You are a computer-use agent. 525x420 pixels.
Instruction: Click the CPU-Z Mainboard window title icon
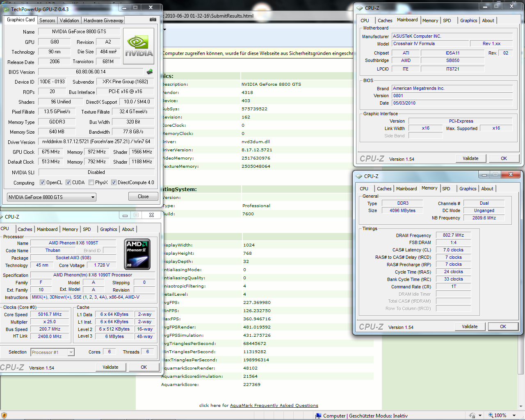(360, 8)
